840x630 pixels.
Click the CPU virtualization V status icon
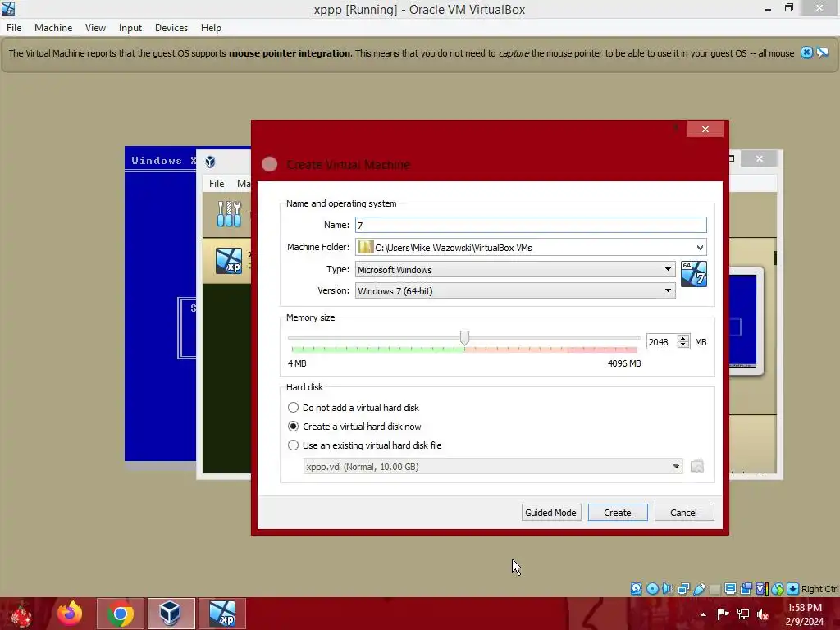[761, 589]
